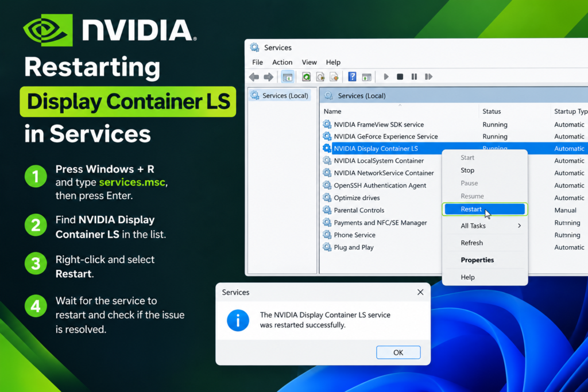Click the gear icon of Plug and Play
This screenshot has width=588, height=392.
327,247
